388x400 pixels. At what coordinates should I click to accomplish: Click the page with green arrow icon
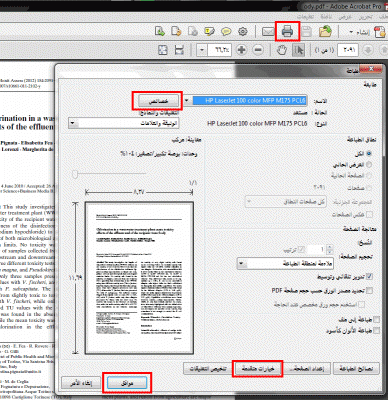click(x=160, y=32)
